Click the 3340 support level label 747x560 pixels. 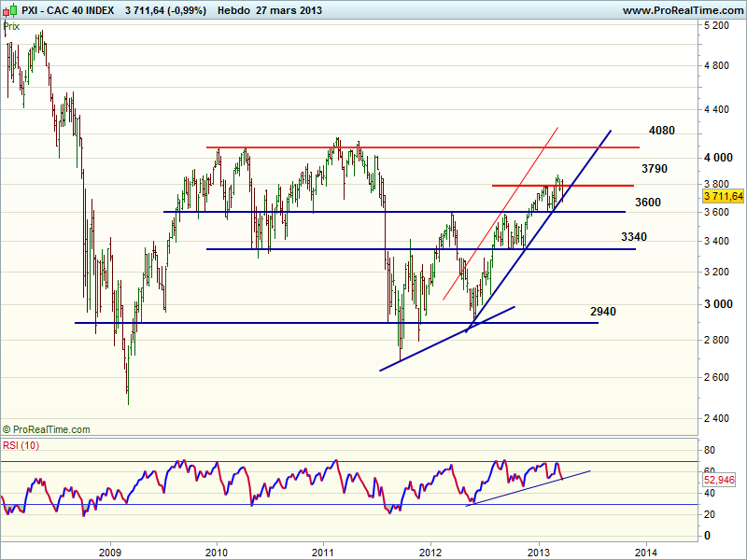coord(634,238)
